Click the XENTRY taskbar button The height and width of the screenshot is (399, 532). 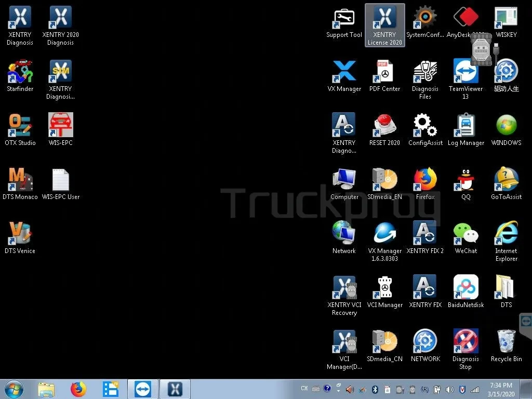click(175, 389)
